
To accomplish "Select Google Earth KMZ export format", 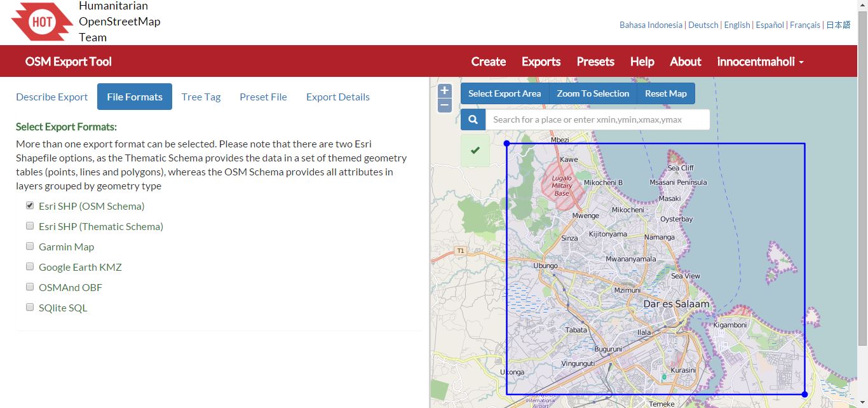I will point(30,266).
